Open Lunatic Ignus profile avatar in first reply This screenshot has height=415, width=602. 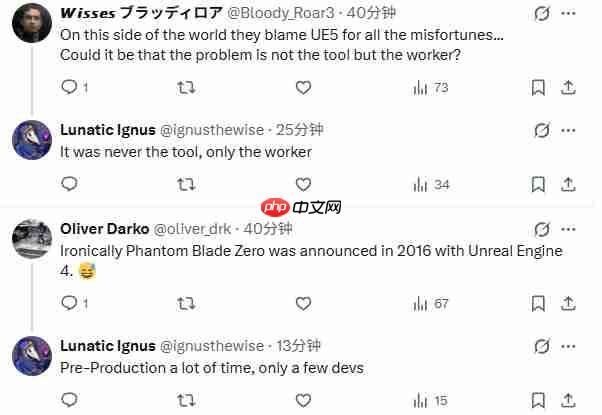pos(31,140)
